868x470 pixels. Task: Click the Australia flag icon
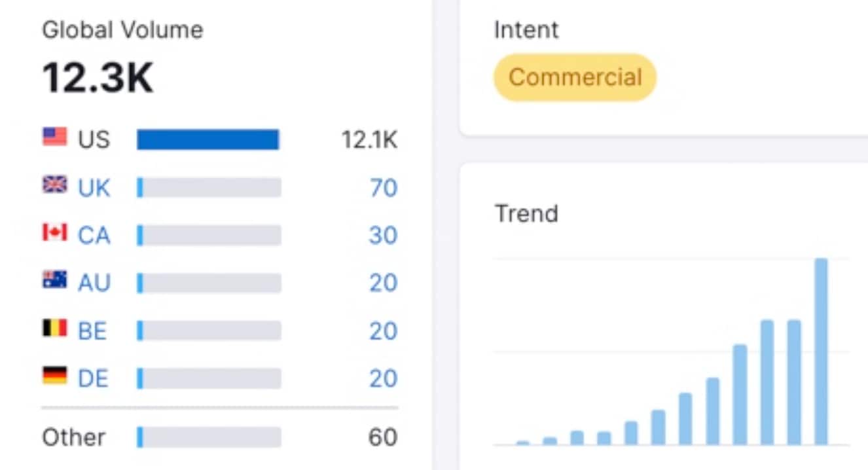point(55,280)
